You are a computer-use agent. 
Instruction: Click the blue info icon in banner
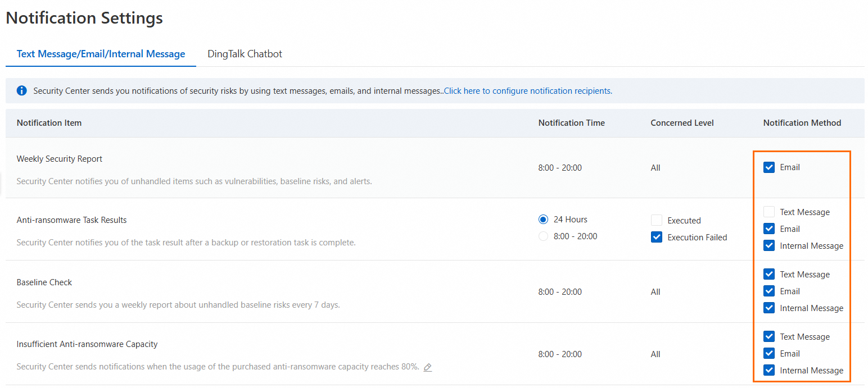22,90
